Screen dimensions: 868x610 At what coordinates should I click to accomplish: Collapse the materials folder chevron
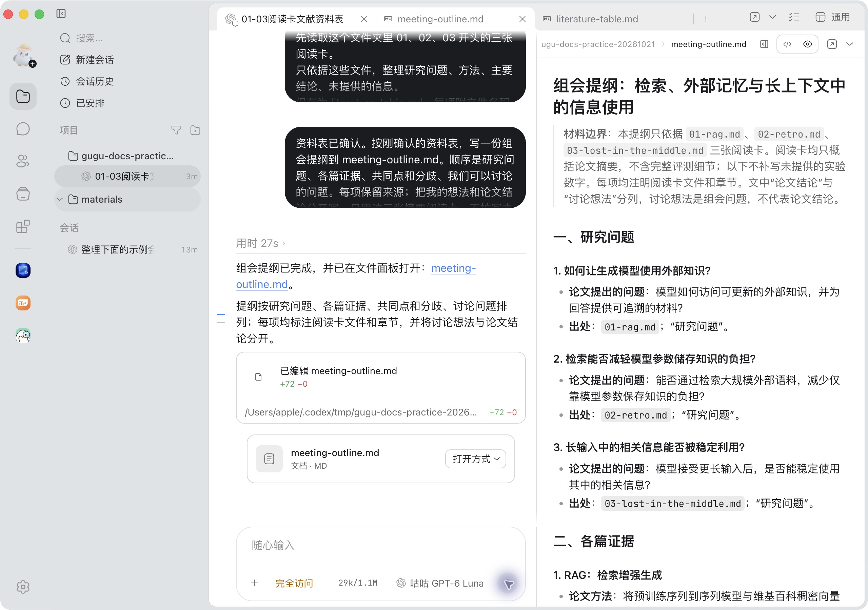(x=60, y=199)
